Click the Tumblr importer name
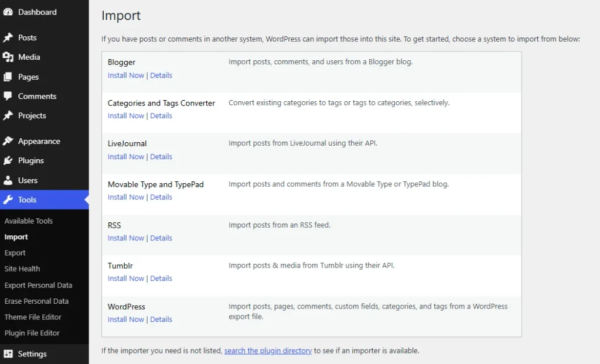This screenshot has height=364, width=600. tap(120, 266)
